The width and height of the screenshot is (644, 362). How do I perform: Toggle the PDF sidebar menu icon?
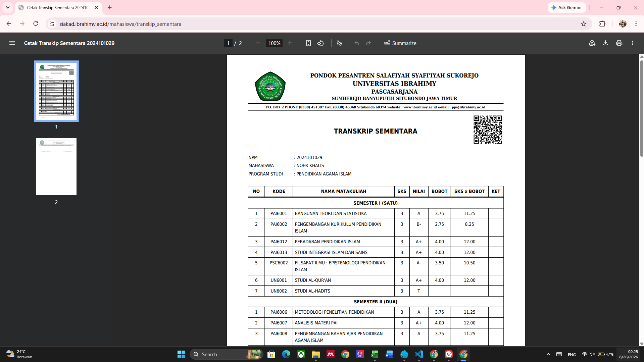point(12,43)
